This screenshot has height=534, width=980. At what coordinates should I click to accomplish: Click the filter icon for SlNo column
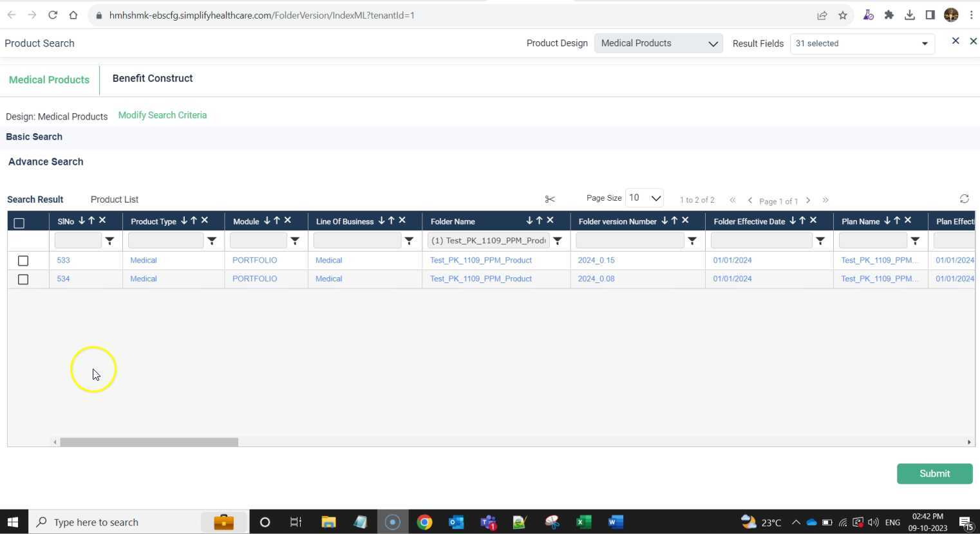[x=109, y=241]
